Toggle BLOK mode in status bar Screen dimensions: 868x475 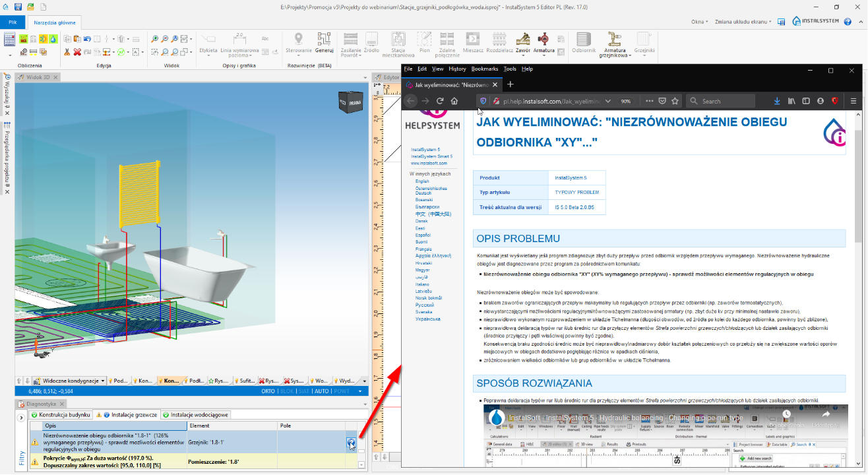[287, 391]
